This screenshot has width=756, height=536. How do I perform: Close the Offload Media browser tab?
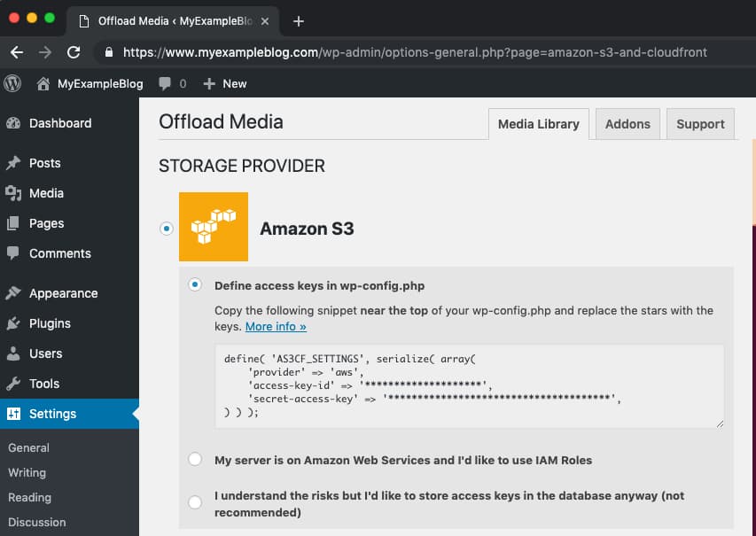pyautogui.click(x=265, y=21)
